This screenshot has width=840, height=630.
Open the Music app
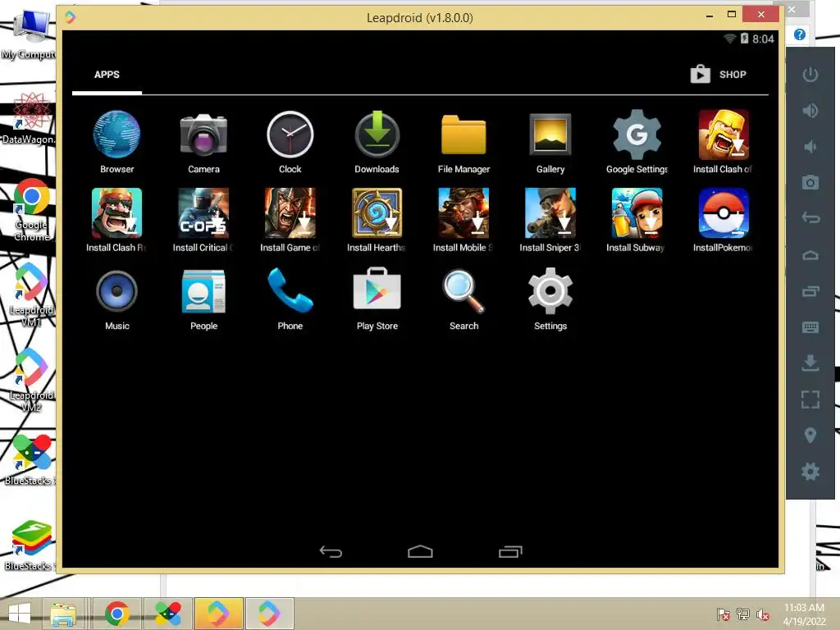point(116,291)
